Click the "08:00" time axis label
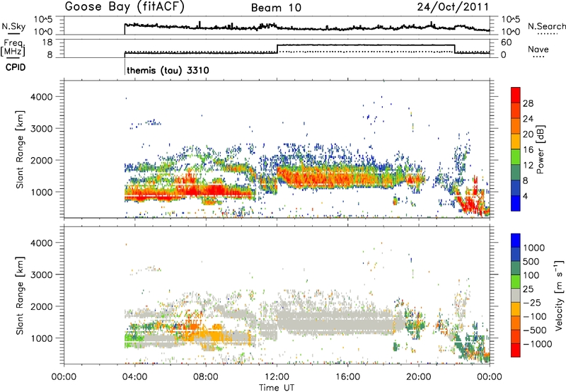This screenshot has width=566, height=392. click(206, 377)
